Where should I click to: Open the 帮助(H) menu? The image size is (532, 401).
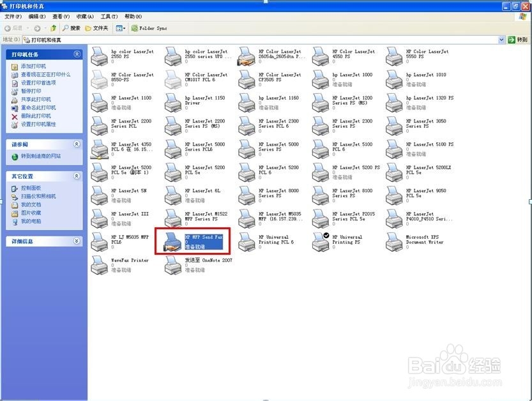(x=133, y=17)
